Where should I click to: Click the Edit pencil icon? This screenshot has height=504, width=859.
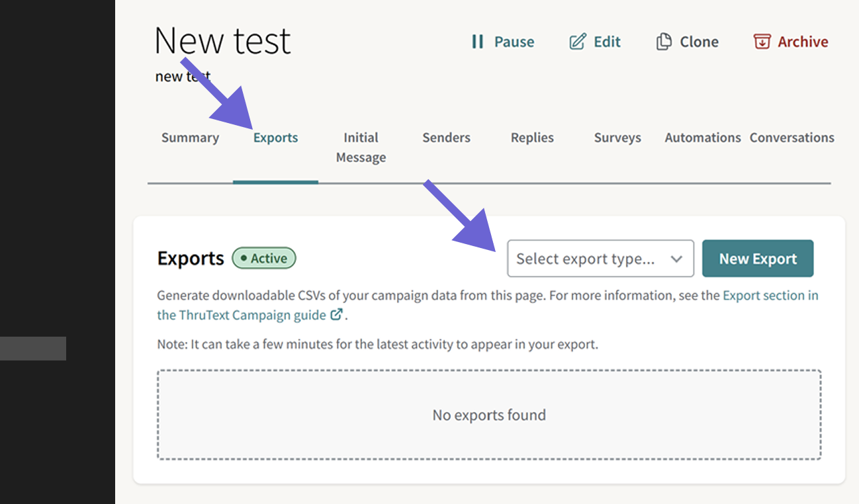[x=578, y=42]
